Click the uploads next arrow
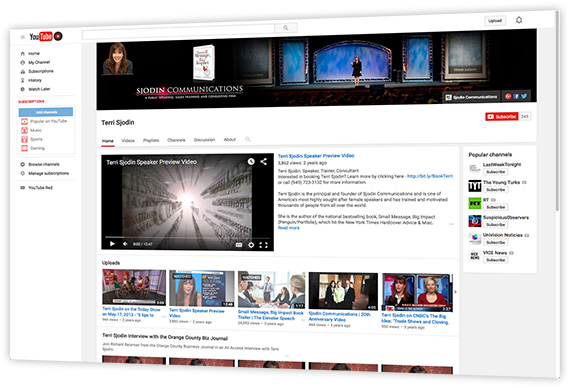Image resolution: width=570 pixels, height=388 pixels. tap(455, 292)
